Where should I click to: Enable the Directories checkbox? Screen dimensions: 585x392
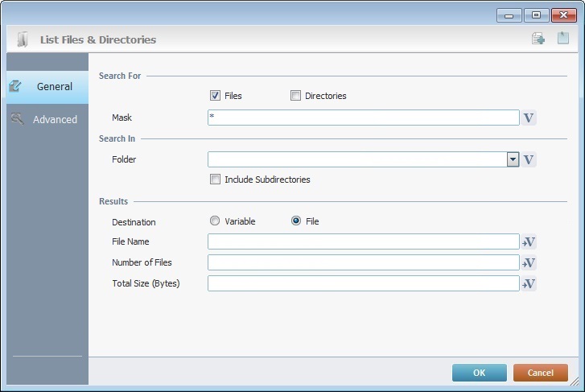pos(295,96)
